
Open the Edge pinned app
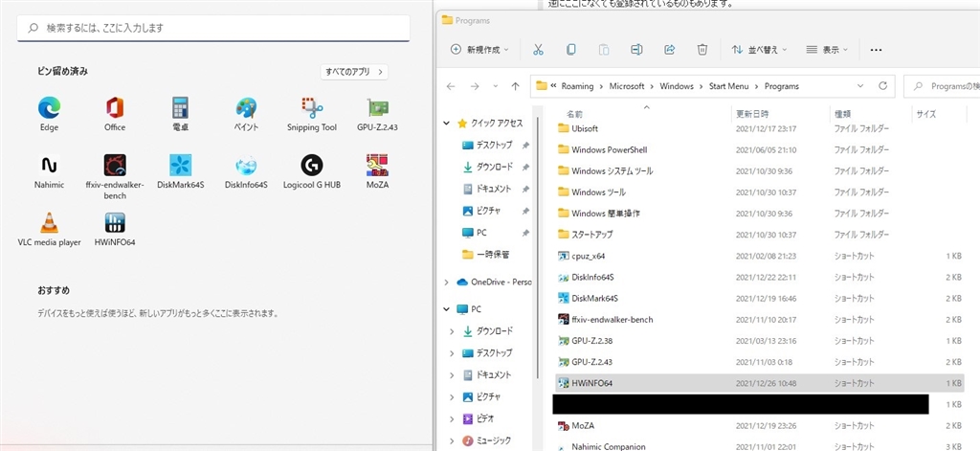click(49, 114)
